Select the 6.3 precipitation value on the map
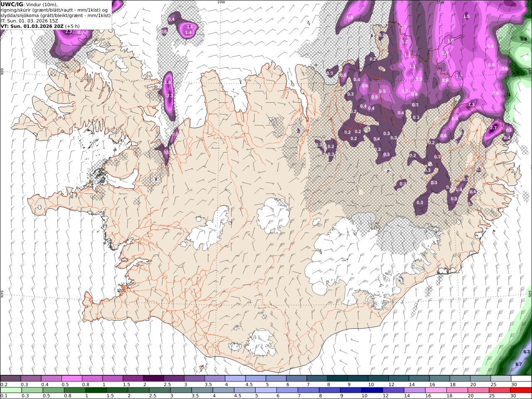This screenshot has width=532, height=399. click(x=527, y=352)
